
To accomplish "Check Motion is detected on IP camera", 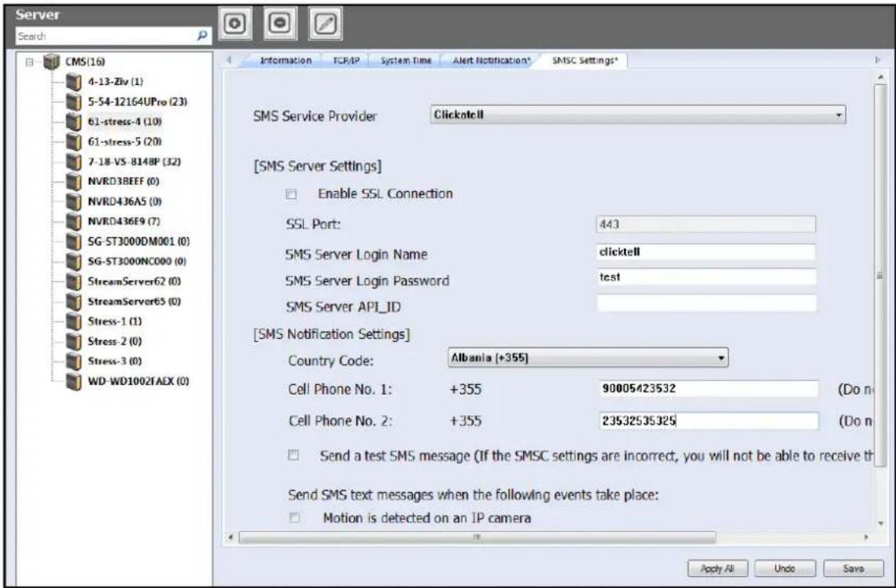I will coord(293,518).
